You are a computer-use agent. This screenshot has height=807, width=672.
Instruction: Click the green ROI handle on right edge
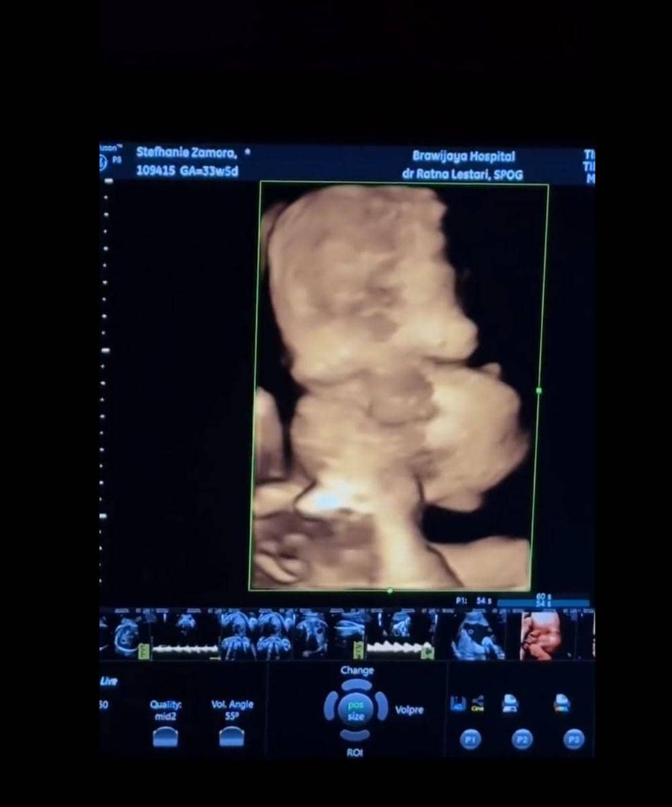tap(539, 390)
